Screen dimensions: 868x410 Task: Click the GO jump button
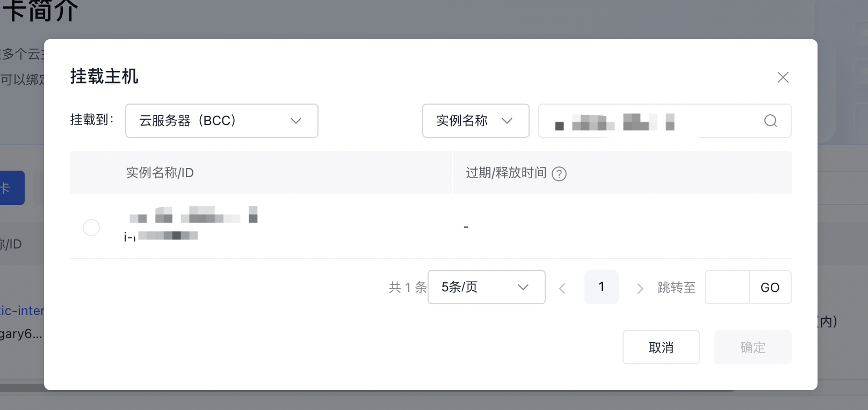coord(770,287)
